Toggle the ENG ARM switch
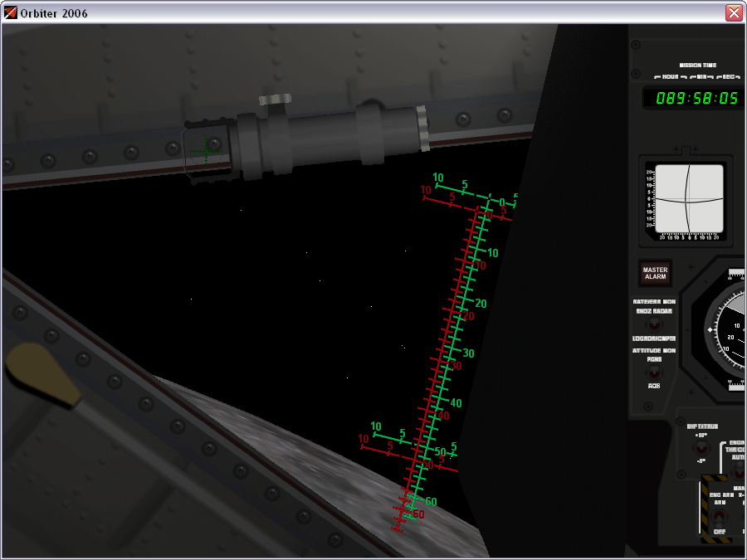This screenshot has width=747, height=560. [719, 517]
